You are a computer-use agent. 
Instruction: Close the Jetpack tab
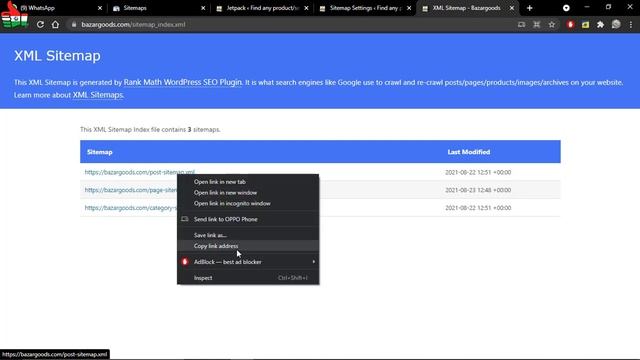tap(307, 8)
